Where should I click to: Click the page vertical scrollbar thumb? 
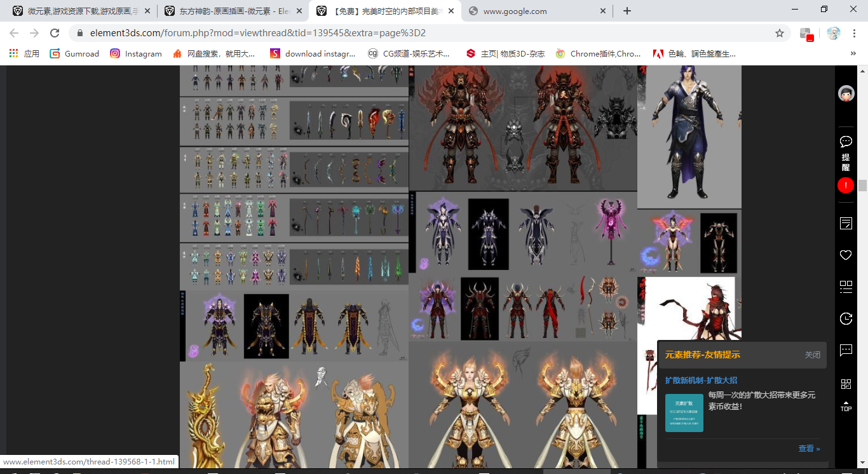862,185
